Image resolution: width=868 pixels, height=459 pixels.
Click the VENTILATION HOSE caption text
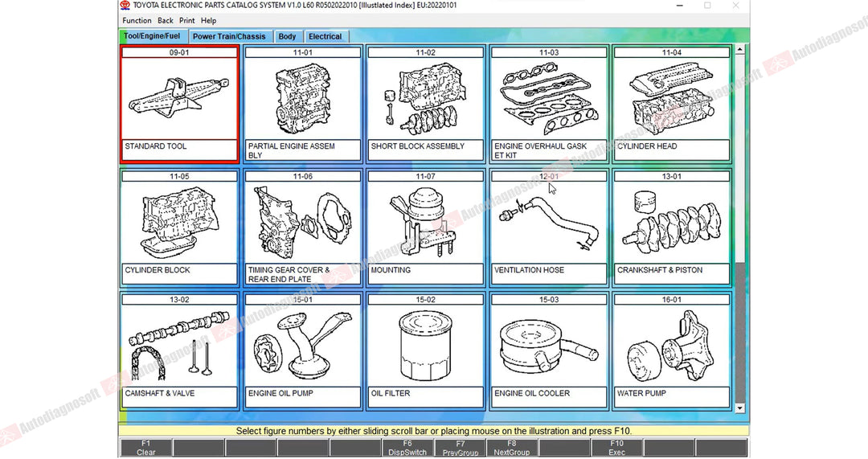(x=529, y=269)
